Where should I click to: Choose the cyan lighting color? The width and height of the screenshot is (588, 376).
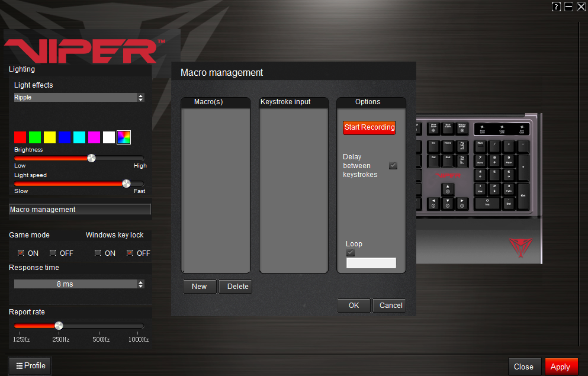tap(79, 137)
